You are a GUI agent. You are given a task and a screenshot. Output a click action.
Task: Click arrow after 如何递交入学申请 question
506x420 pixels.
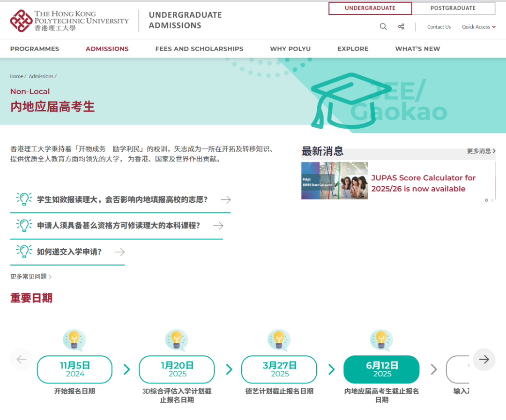click(x=120, y=252)
